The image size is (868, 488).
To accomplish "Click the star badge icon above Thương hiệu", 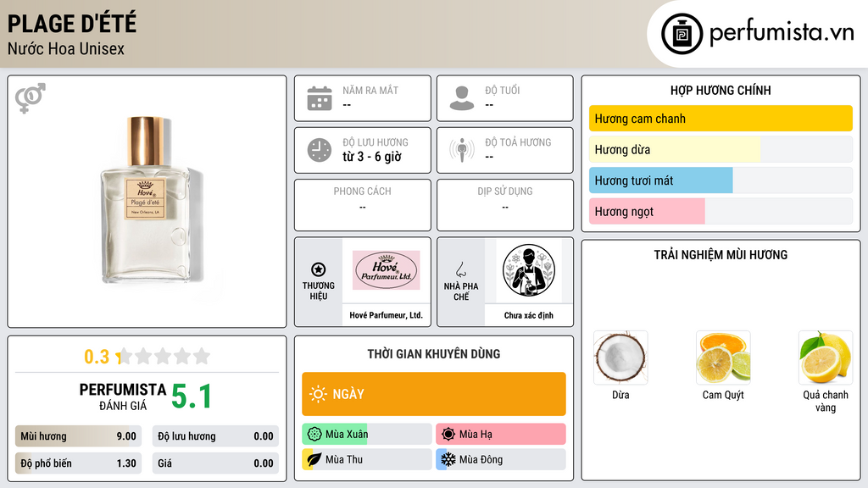I will click(x=319, y=269).
